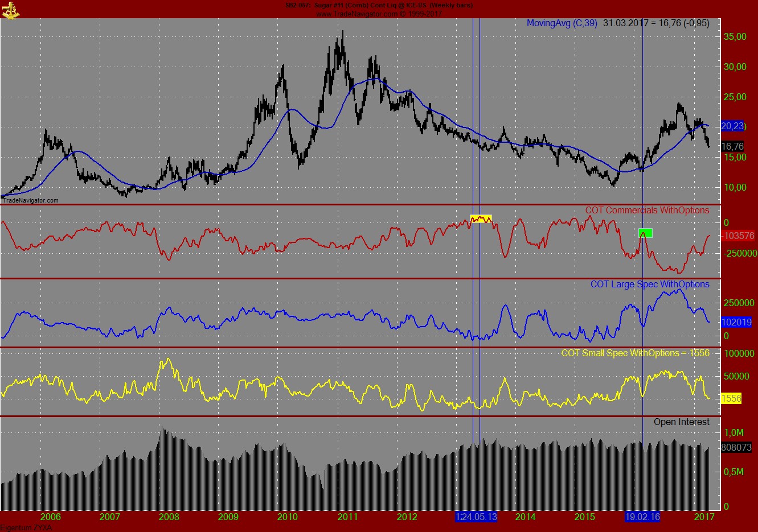Screen dimensions: 758x532
Task: Click the TradeNavigator.com chart watermark link
Action: (x=31, y=200)
